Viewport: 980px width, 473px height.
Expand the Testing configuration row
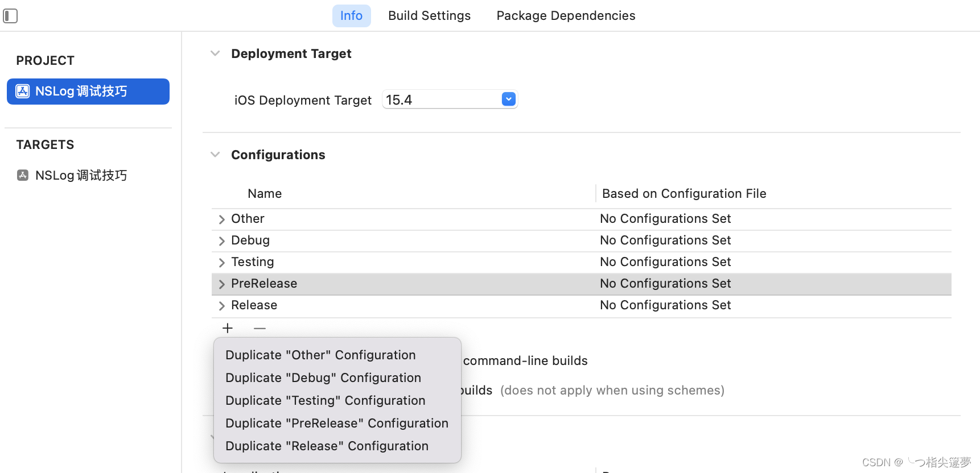pyautogui.click(x=221, y=263)
